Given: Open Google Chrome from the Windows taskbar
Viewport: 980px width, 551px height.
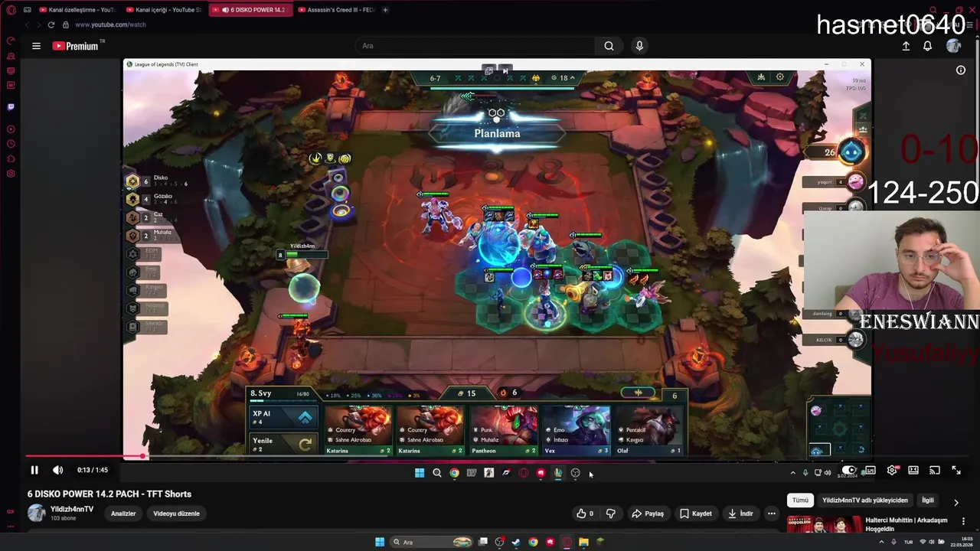Looking at the screenshot, I should coord(533,542).
